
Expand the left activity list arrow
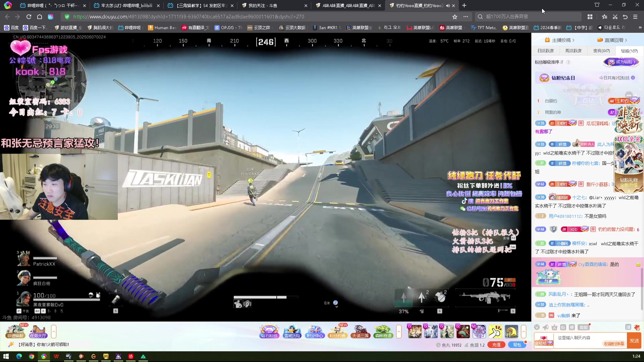pyautogui.click(x=53, y=331)
